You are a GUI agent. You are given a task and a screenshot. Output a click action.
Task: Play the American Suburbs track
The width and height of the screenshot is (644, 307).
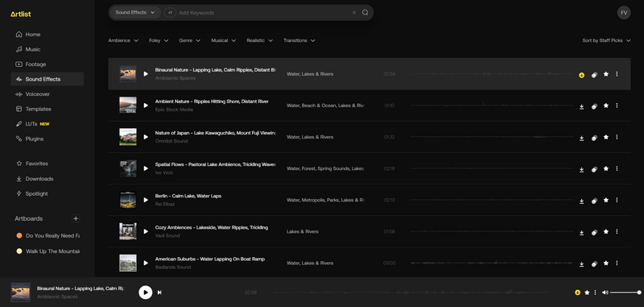pyautogui.click(x=146, y=263)
